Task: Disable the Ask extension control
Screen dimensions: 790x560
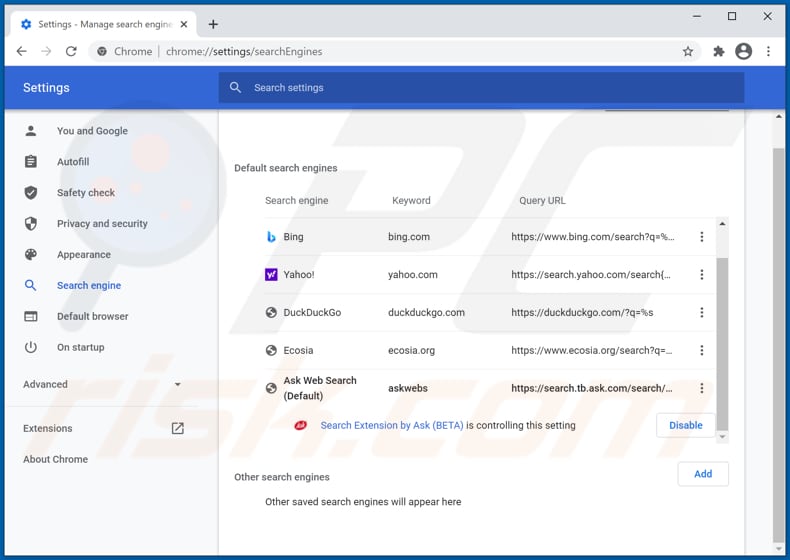Action: [686, 425]
